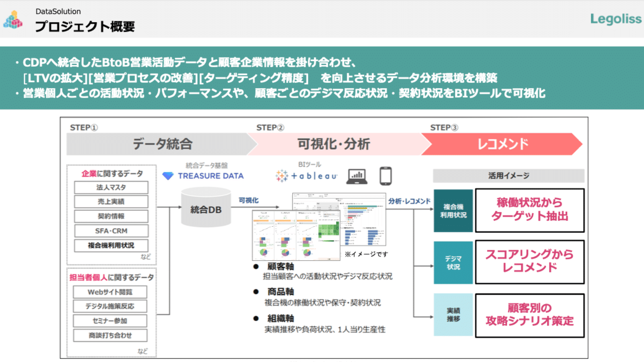Image resolution: width=644 pixels, height=362 pixels.
Task: Click the Webサイト閲覧 box
Action: 110,292
